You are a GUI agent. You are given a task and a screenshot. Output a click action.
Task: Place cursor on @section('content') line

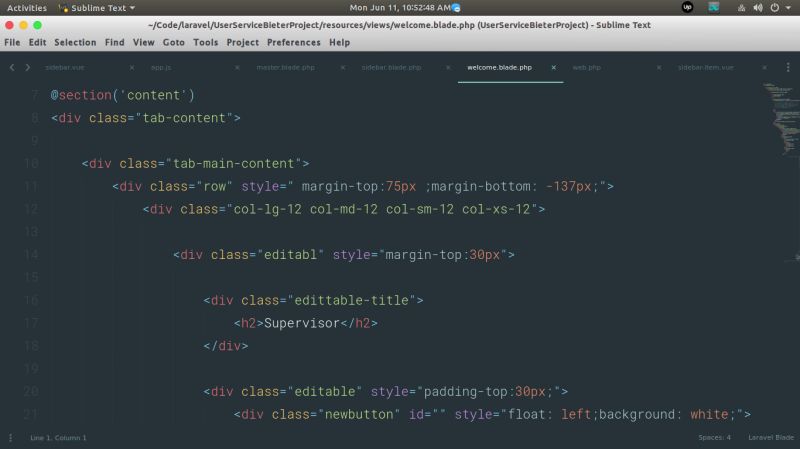(122, 95)
